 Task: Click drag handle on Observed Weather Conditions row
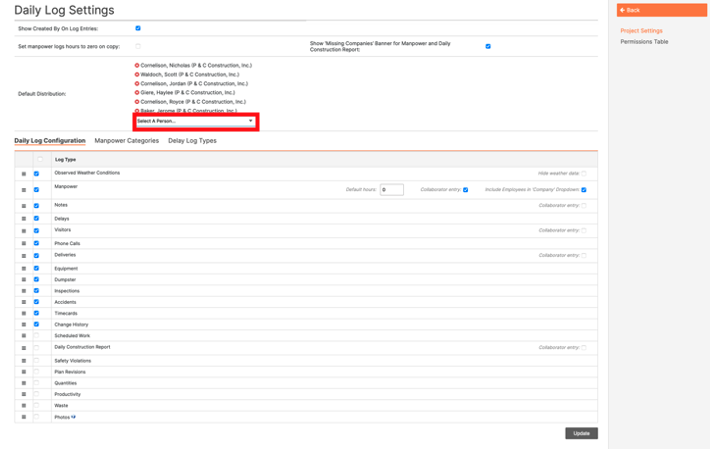[23, 174]
